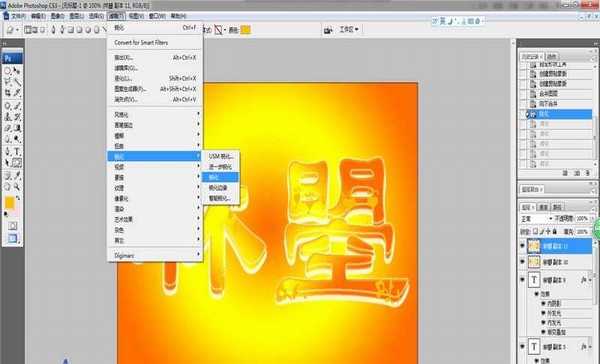Viewport: 600px width, 364px height.
Task: Toggle lock transparent pixels in Layers panel
Action: point(535,232)
